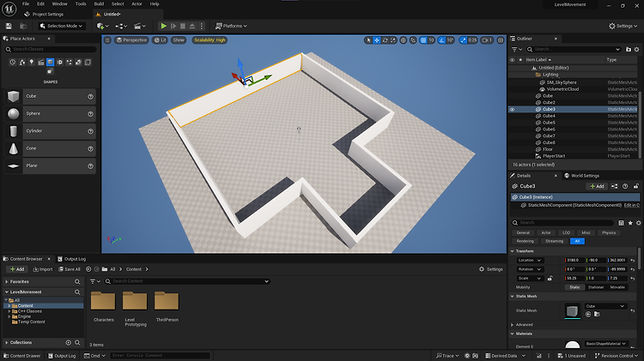Open the Tools menu
Image resolution: width=644 pixels, height=361 pixels.
pos(81,3)
